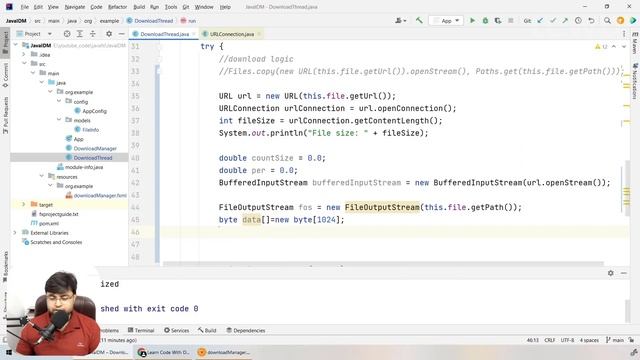Collapse All icon in Project panel

tap(93, 34)
